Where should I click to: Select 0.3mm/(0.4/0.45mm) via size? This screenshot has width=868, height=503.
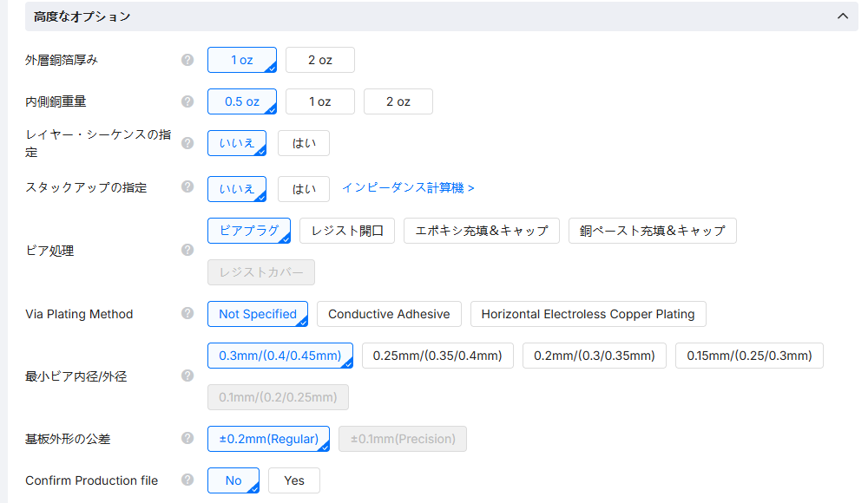tap(280, 356)
